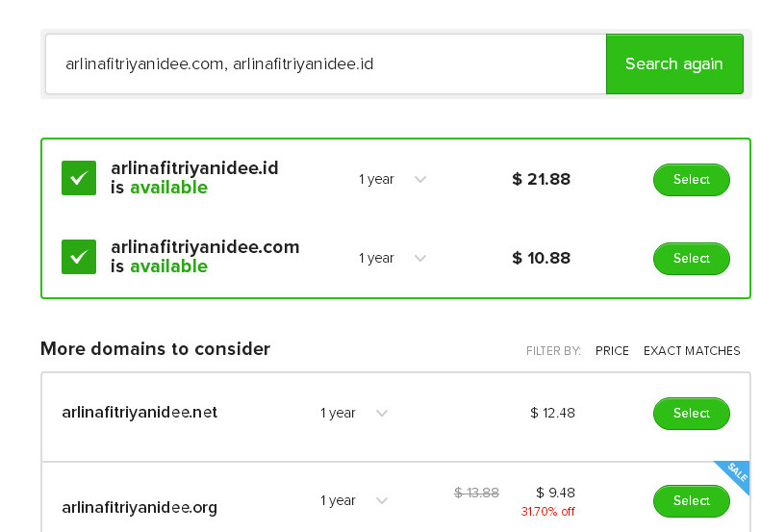
Task: Expand the 1 year dropdown for .org domain
Action: point(354,500)
